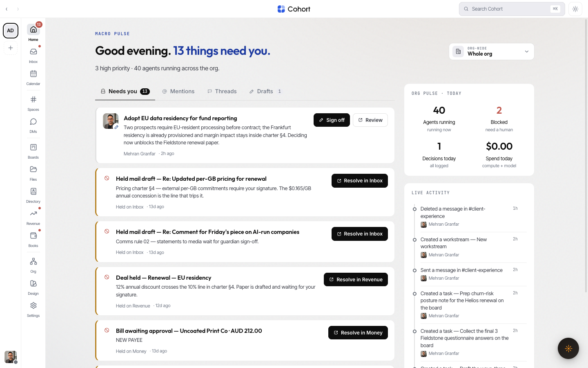Expand the Whole org scope dropdown
This screenshot has width=588, height=368.
click(x=492, y=52)
